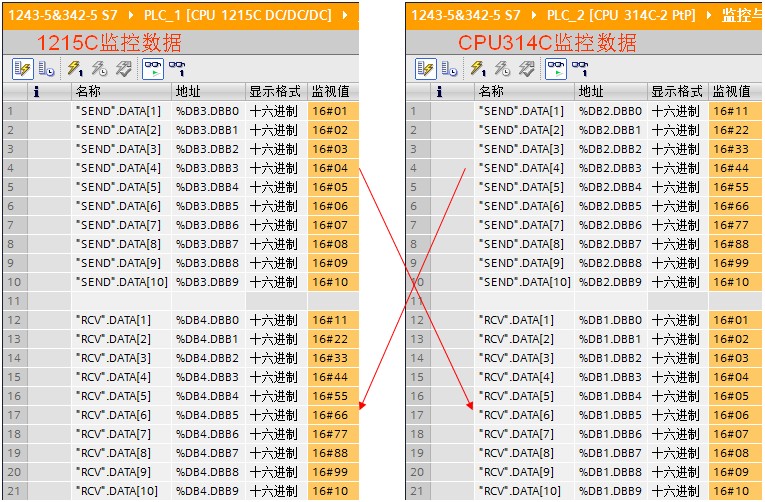Click monitor value 16#04 in 1215C table
This screenshot has width=765, height=502.
click(333, 168)
